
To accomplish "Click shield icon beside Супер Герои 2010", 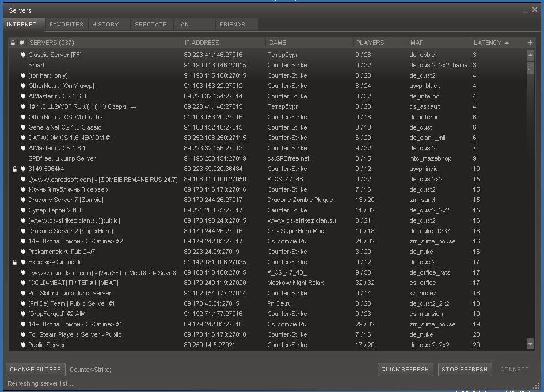I will pyautogui.click(x=23, y=210).
